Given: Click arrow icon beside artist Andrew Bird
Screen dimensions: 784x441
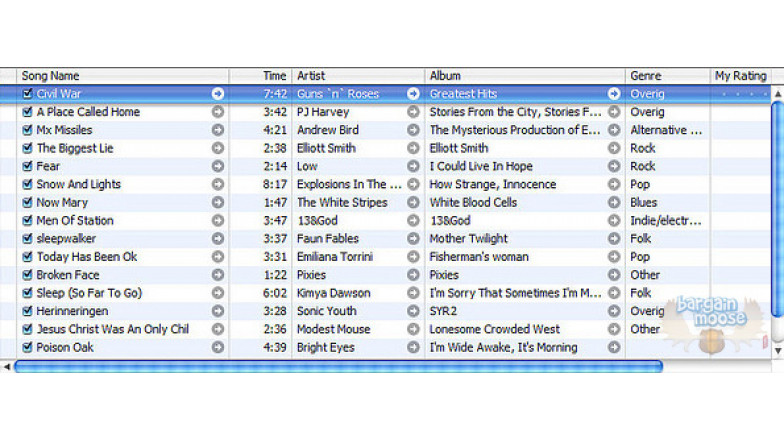Looking at the screenshot, I should point(413,130).
